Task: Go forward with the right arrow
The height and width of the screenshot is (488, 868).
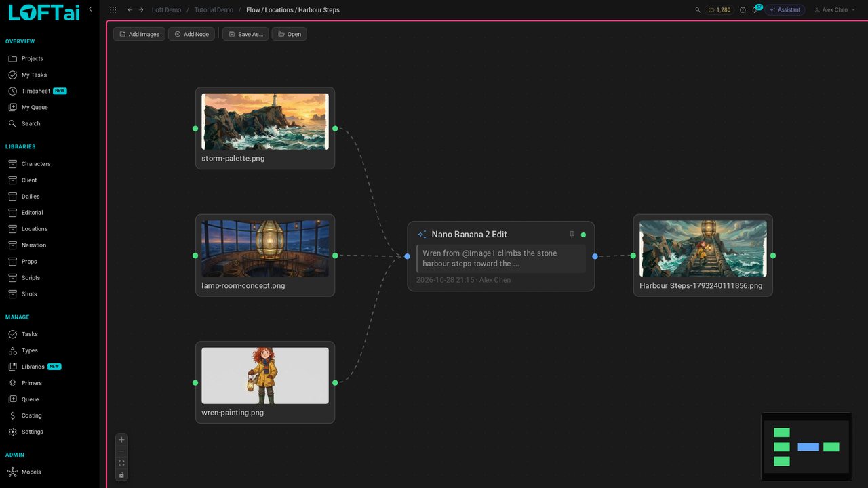Action: click(141, 10)
